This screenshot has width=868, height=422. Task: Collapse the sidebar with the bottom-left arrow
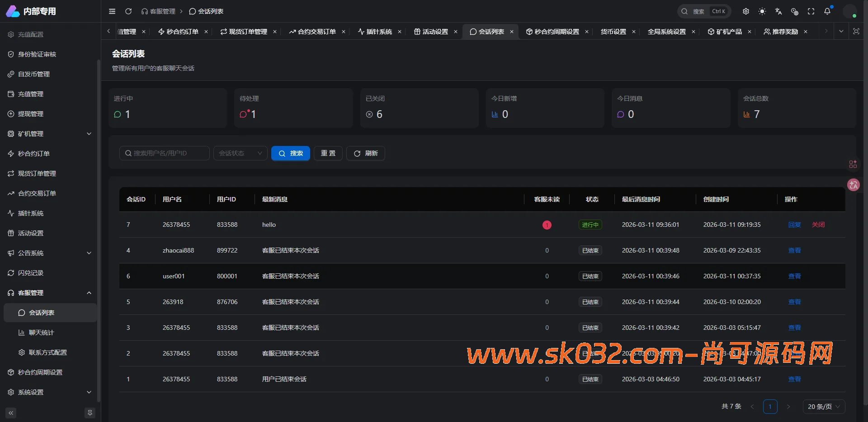point(10,413)
